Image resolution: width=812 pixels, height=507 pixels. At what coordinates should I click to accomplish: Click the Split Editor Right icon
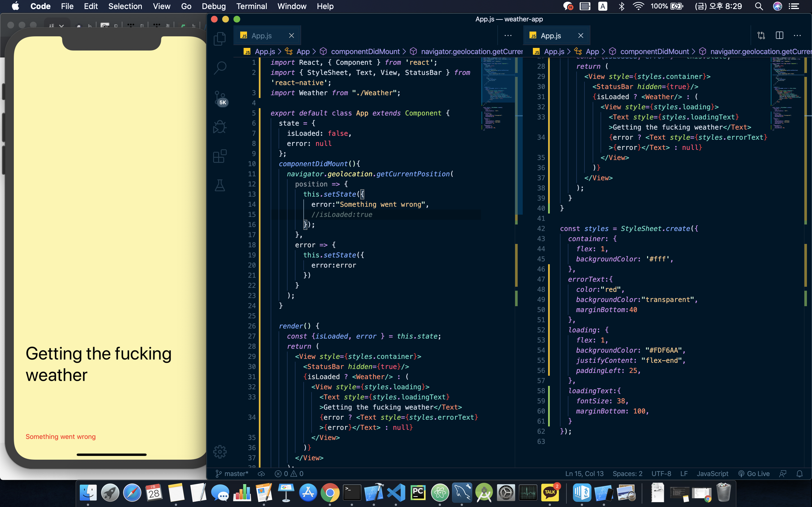click(779, 35)
